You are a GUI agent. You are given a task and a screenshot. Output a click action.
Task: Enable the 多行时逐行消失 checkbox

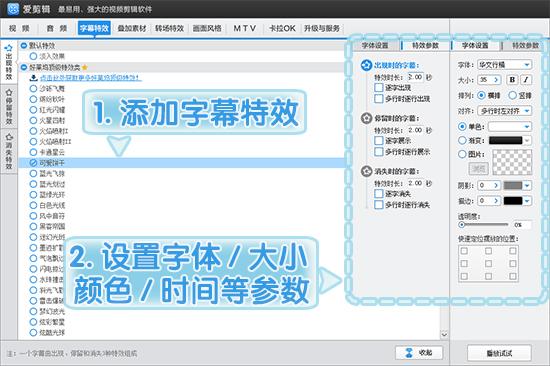379,205
